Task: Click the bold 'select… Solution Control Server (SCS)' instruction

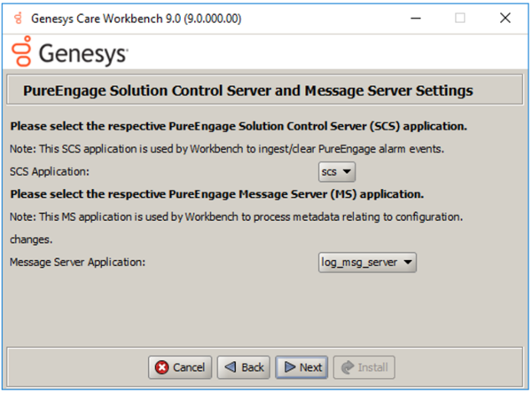Action: pyautogui.click(x=239, y=126)
